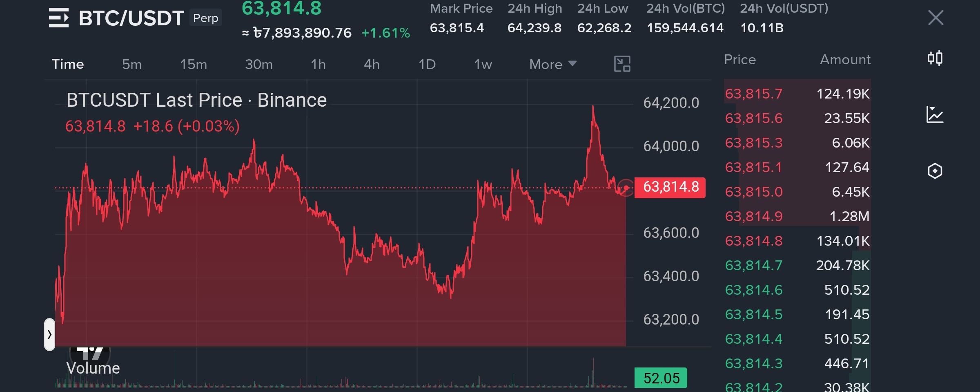Click the 24h Low value 62,268.2
980x392 pixels.
604,28
